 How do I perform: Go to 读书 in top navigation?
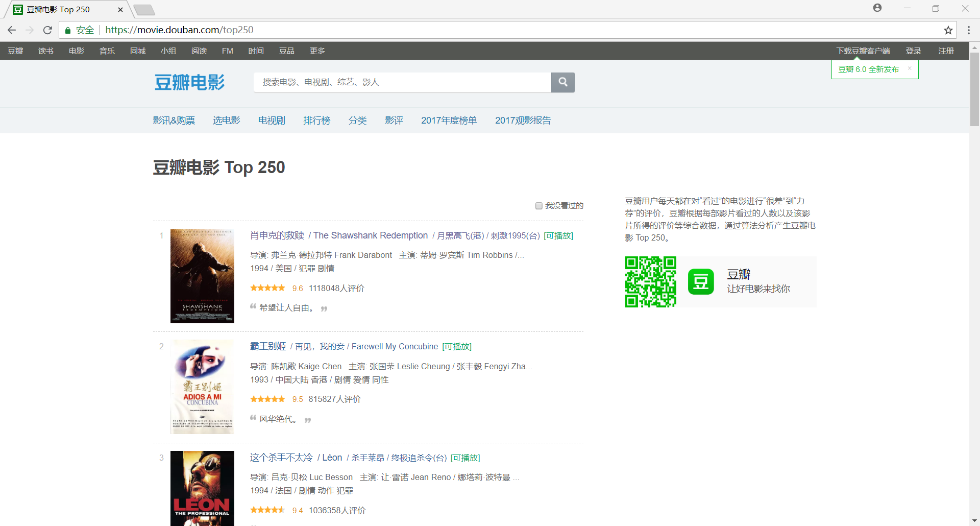[x=46, y=51]
